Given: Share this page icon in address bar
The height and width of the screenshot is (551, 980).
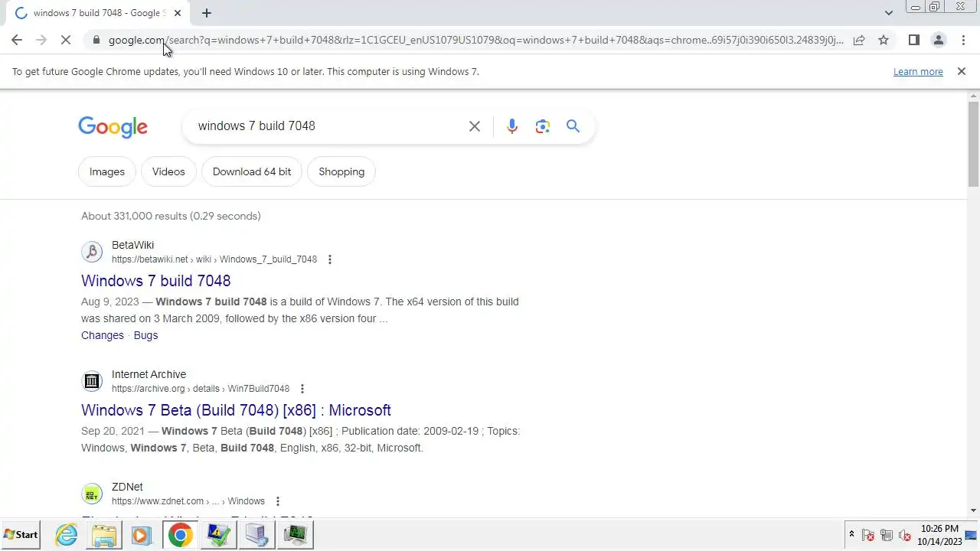Looking at the screenshot, I should tap(859, 40).
